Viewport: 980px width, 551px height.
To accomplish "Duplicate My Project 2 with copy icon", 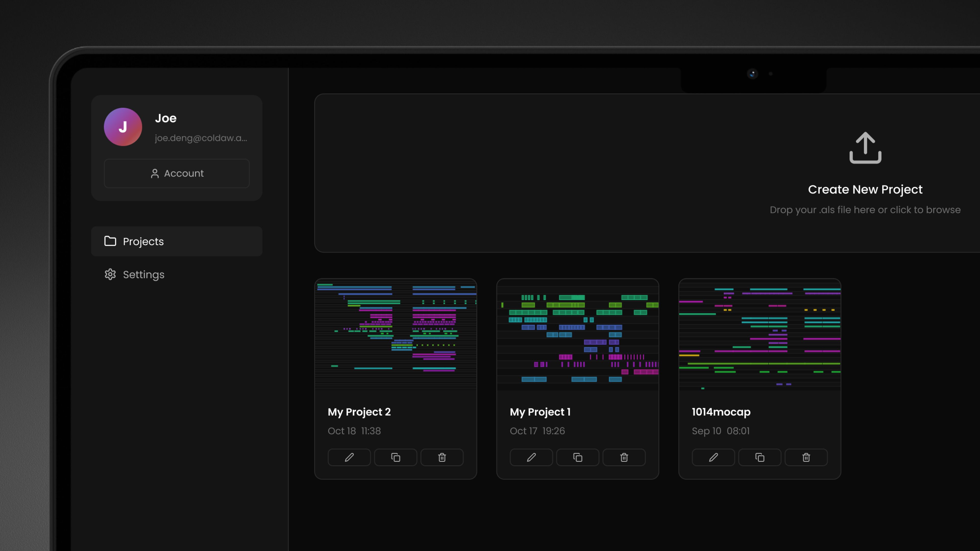I will 395,457.
